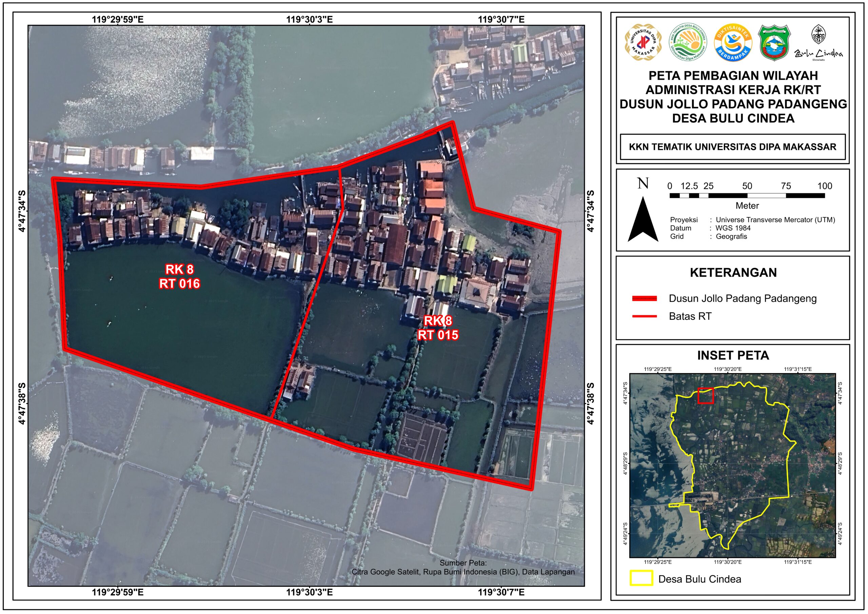Click the RK 8 RT 016 label
Viewport: 868px width, 614px height.
coord(179,276)
